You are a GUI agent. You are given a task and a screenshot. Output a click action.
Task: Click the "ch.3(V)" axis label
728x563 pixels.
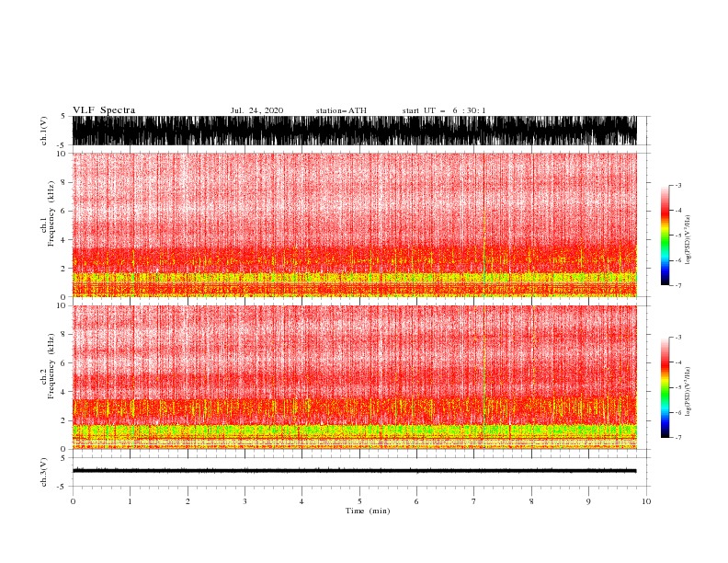click(44, 472)
